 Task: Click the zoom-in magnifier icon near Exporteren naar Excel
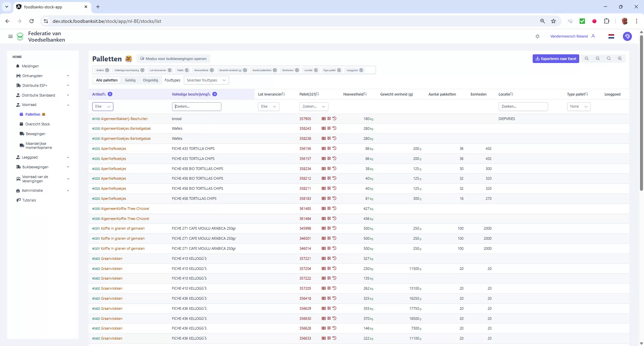620,58
